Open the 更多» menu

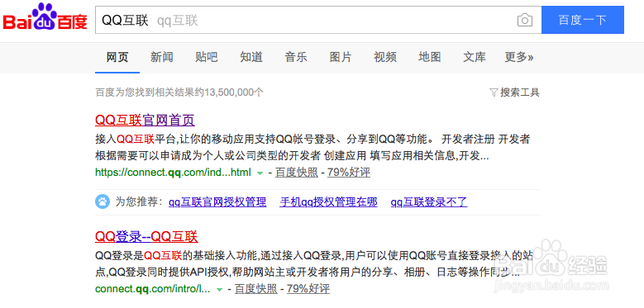click(x=518, y=57)
